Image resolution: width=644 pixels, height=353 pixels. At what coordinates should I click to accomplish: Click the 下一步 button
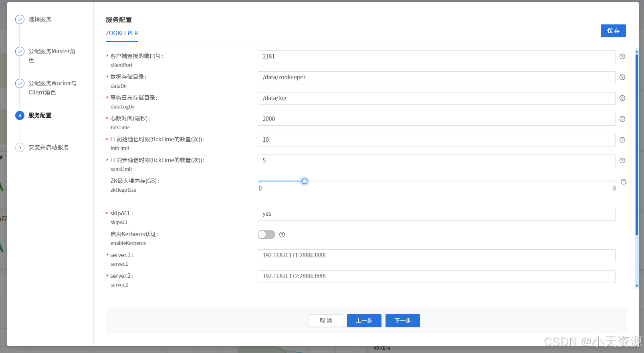[403, 321]
